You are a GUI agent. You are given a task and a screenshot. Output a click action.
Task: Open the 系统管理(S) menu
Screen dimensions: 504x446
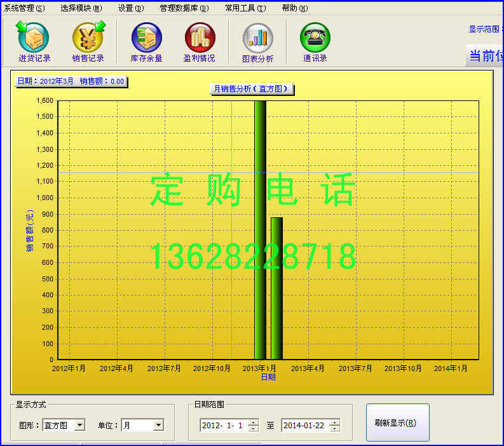(24, 8)
